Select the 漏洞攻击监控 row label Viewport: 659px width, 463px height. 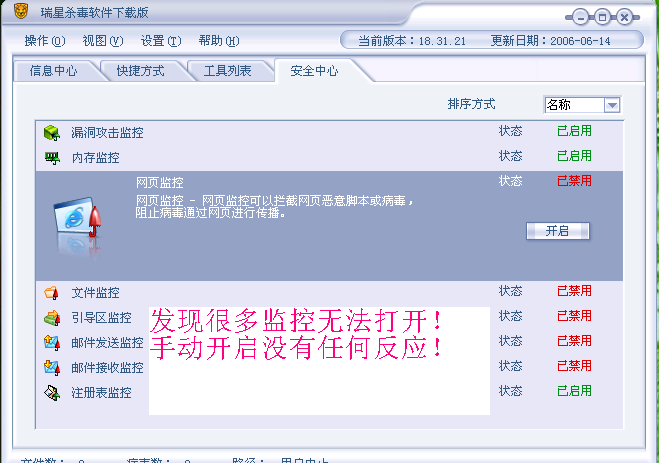point(107,133)
